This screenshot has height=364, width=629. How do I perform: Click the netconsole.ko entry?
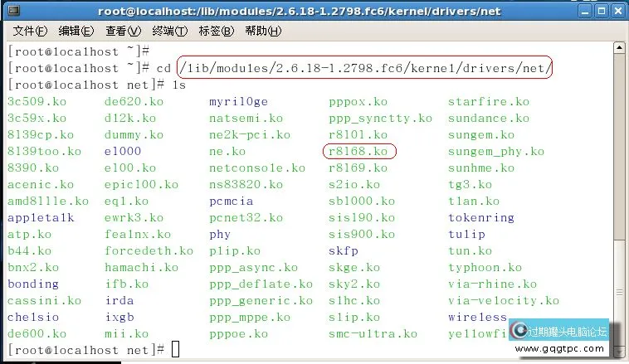257,168
